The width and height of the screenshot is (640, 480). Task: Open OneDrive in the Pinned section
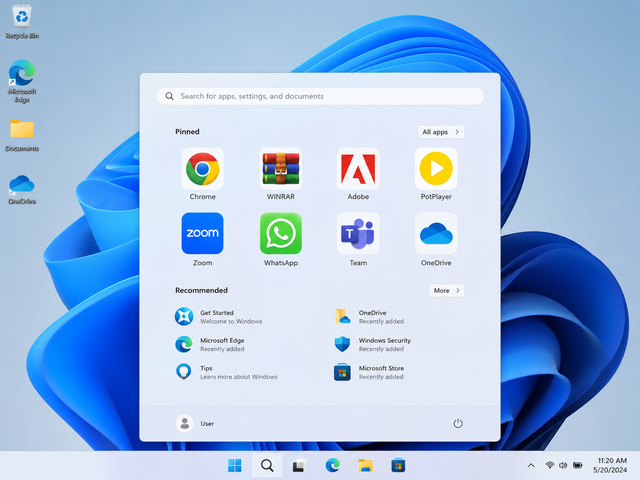436,240
